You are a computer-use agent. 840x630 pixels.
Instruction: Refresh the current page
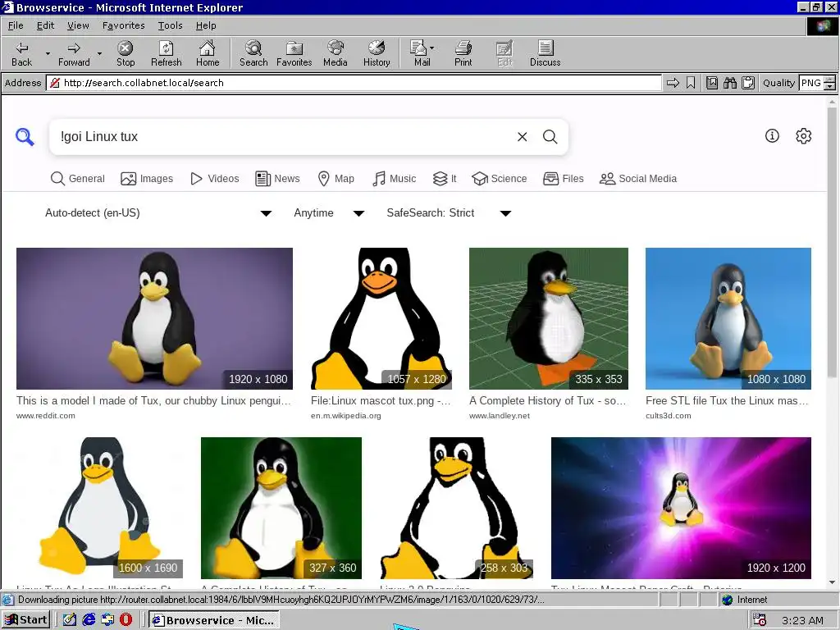coord(166,53)
